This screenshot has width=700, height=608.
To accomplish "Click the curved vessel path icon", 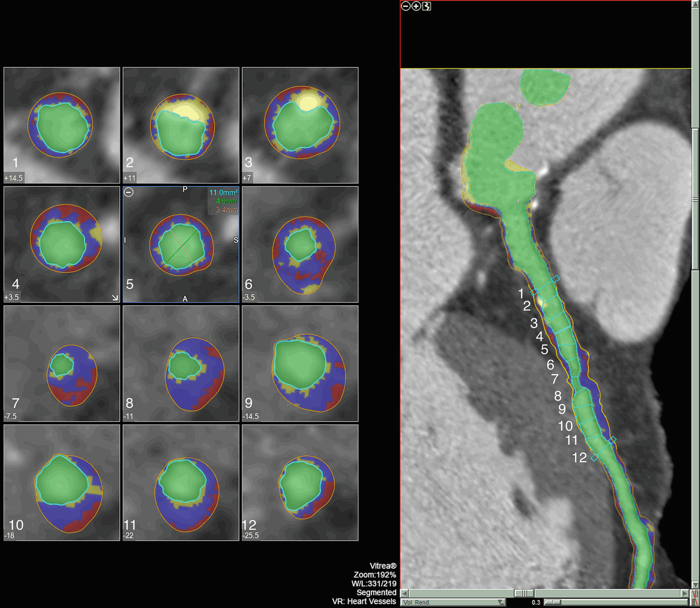I will tap(427, 6).
